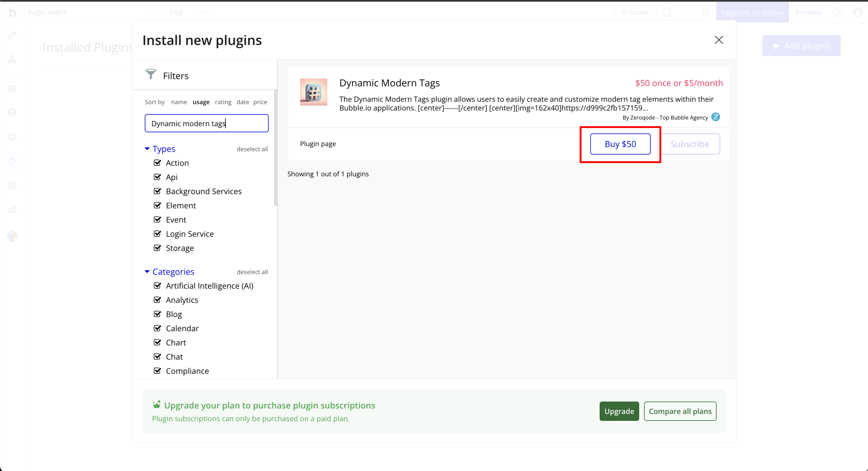Image resolution: width=868 pixels, height=471 pixels.
Task: Click the plugin search input field
Action: click(207, 123)
